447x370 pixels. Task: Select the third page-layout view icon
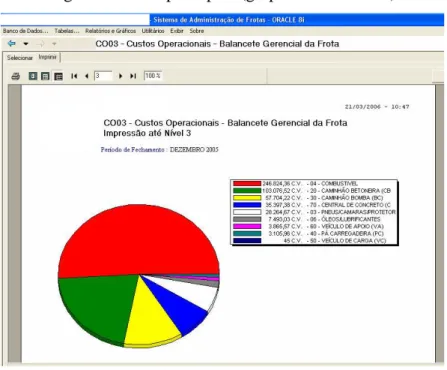tap(58, 76)
